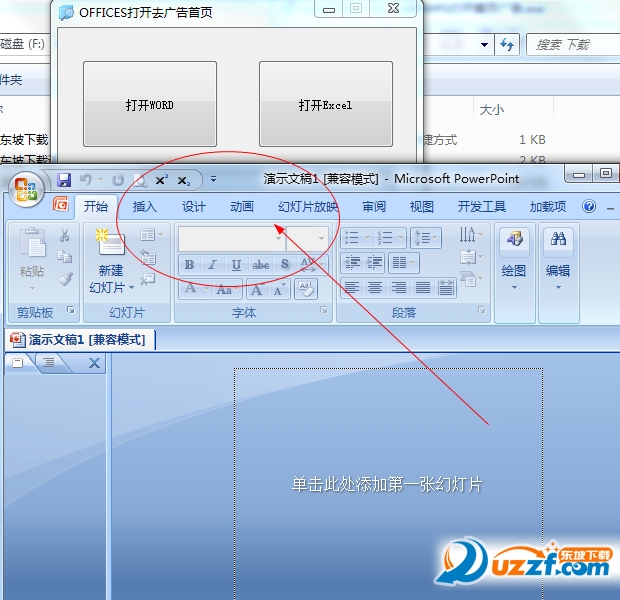Screen dimensions: 620x600
Task: Open the font name dropdown
Action: pos(278,238)
